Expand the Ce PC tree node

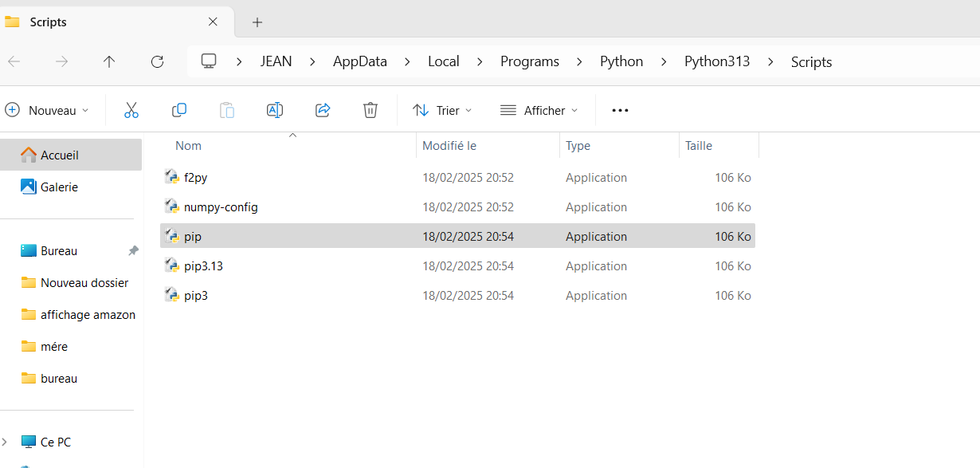[6, 442]
